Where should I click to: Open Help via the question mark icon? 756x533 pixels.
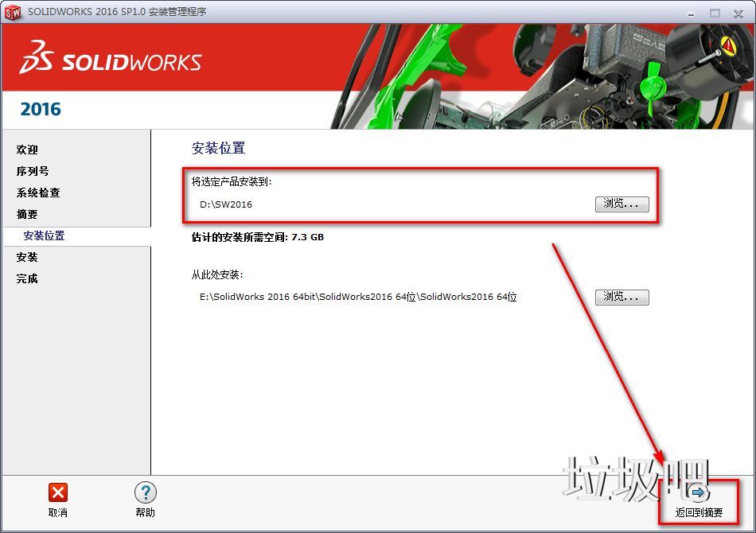point(145,492)
